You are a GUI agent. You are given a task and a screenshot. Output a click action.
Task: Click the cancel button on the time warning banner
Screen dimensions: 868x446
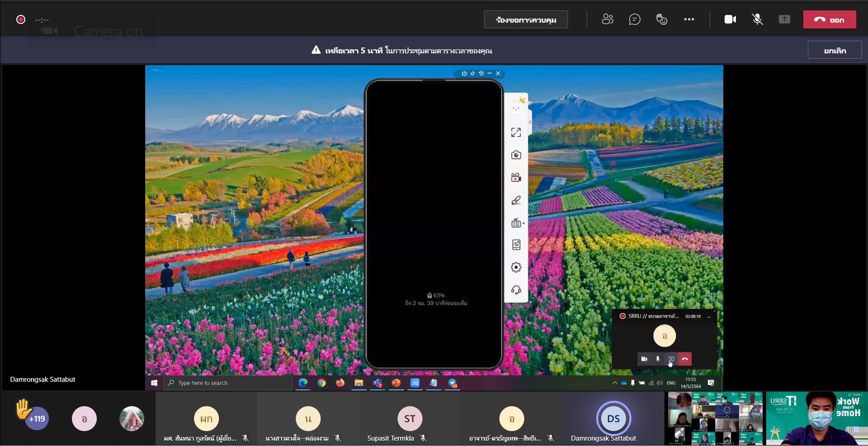pyautogui.click(x=835, y=50)
